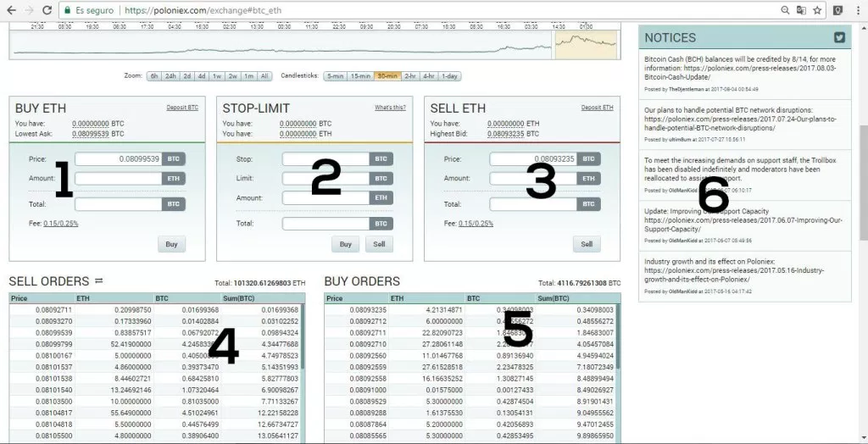Set chart zoom to 1w
Image resolution: width=868 pixels, height=444 pixels.
[217, 76]
